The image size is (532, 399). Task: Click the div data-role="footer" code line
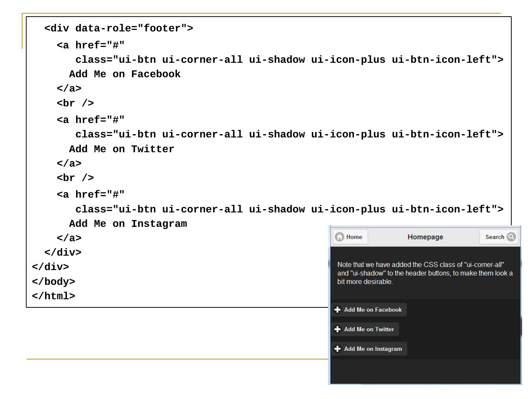[x=119, y=28]
